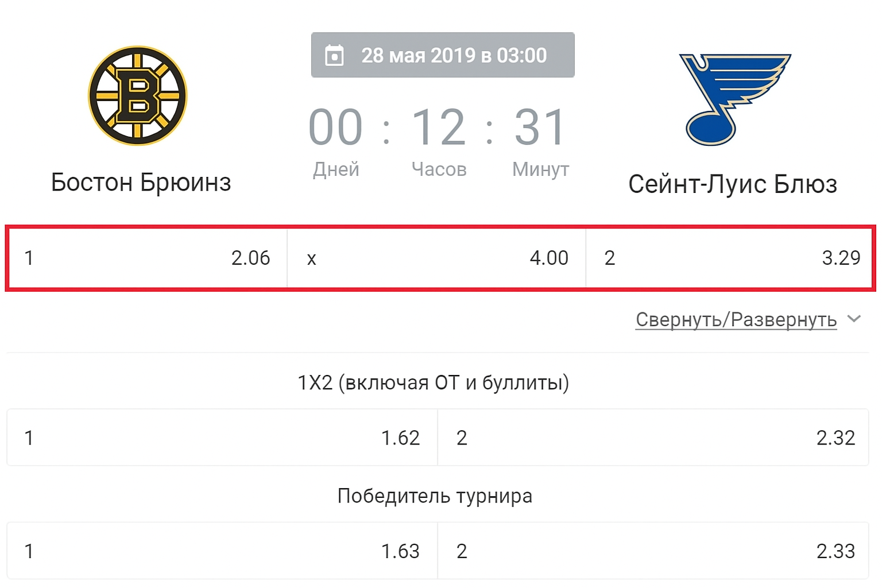Image resolution: width=882 pixels, height=588 pixels.
Task: Click the Boston Bruins team logo
Action: tap(138, 96)
